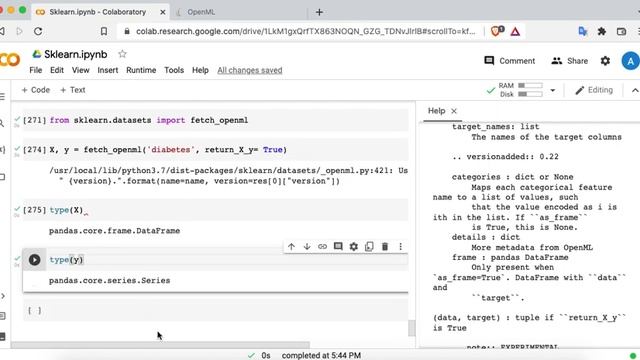Click the Share button
This screenshot has width=640, height=360.
[569, 61]
